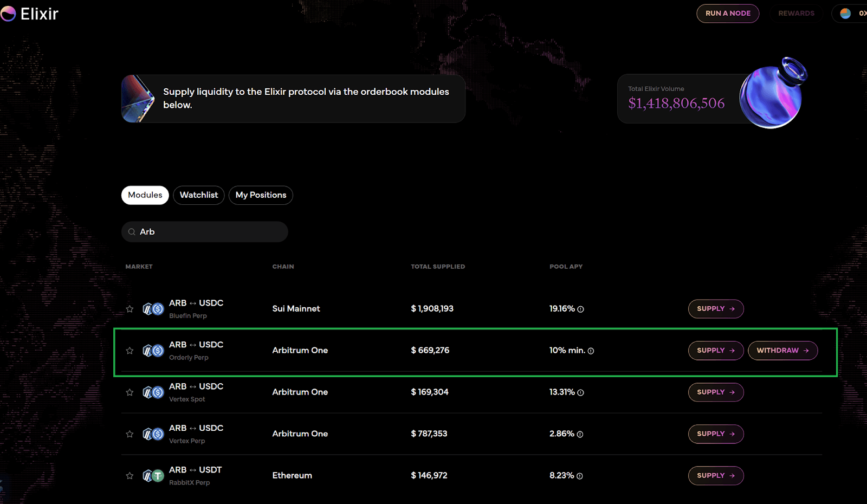Click the Total Elixir Volume card

[x=710, y=99]
